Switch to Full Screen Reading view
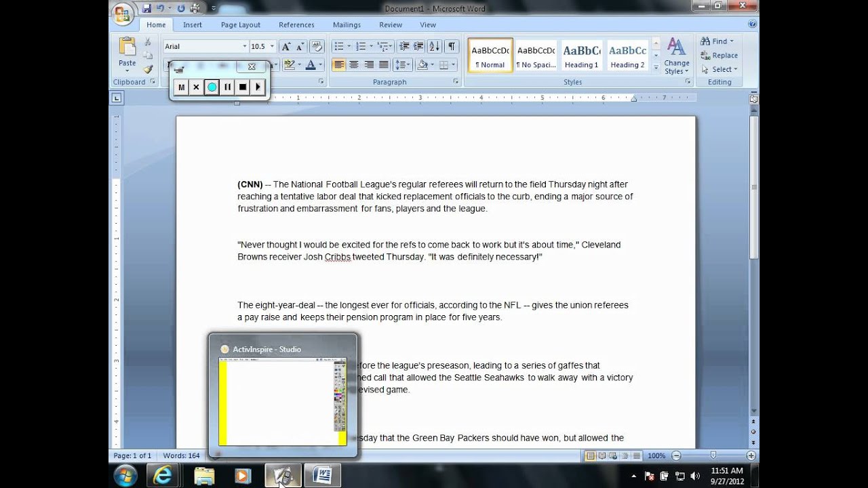868x488 pixels. 601,455
